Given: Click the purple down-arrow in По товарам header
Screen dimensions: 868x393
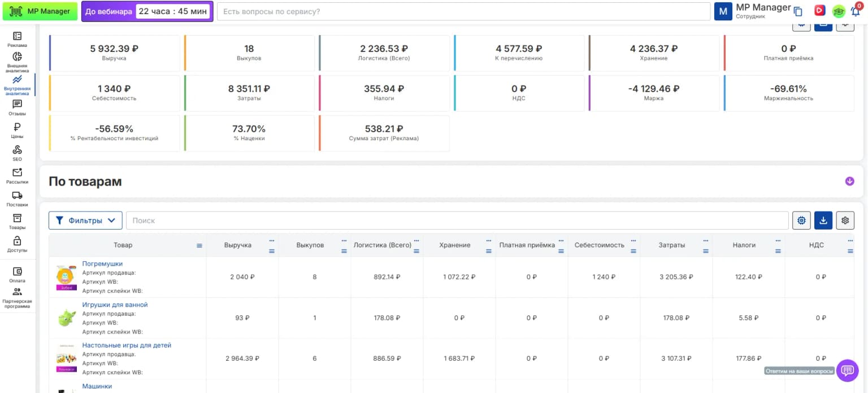Looking at the screenshot, I should [849, 182].
